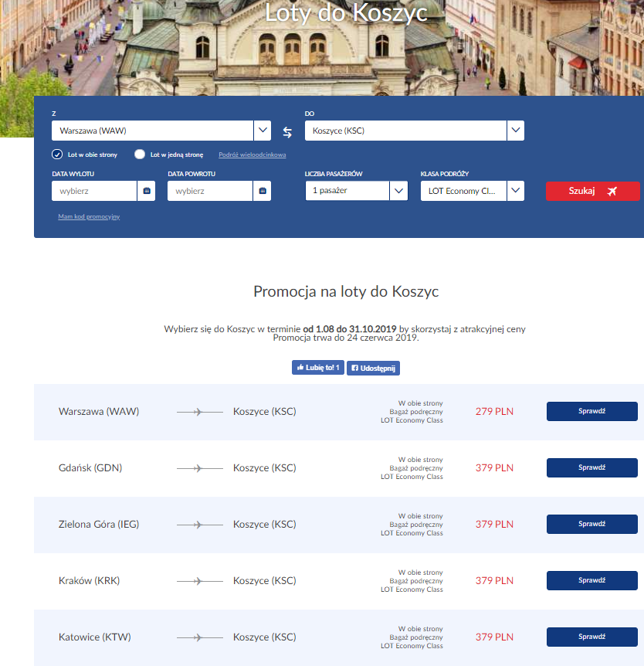Click Sprawdź for Katowice (KTW) flight

click(591, 637)
